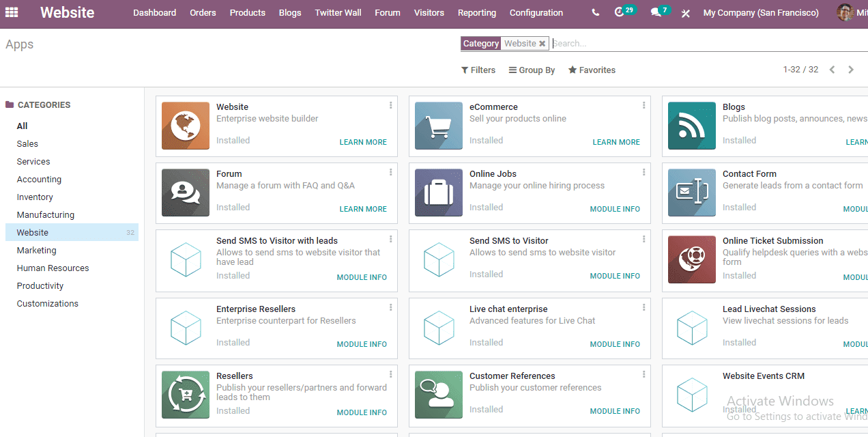Viewport: 868px width, 437px height.
Task: Select the Human Resources category
Action: coord(53,268)
